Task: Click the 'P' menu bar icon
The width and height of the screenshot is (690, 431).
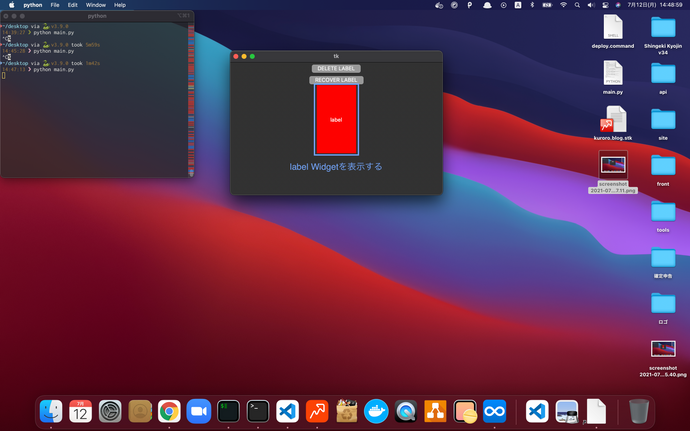Action: (x=470, y=5)
